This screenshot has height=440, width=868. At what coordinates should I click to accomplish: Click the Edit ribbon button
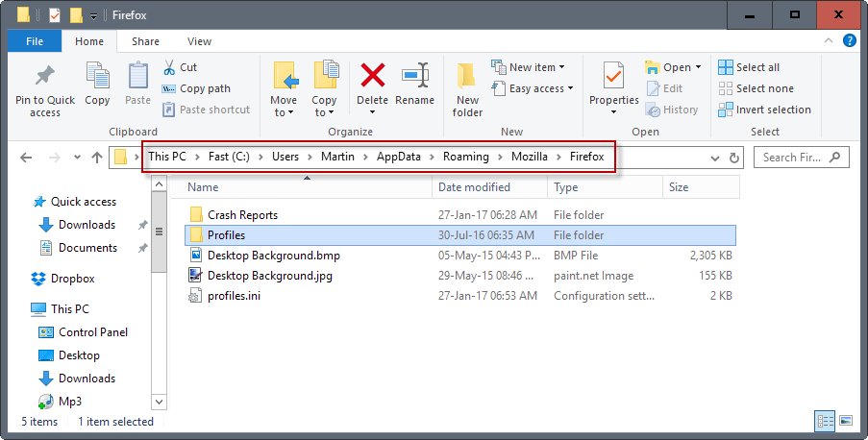(664, 88)
